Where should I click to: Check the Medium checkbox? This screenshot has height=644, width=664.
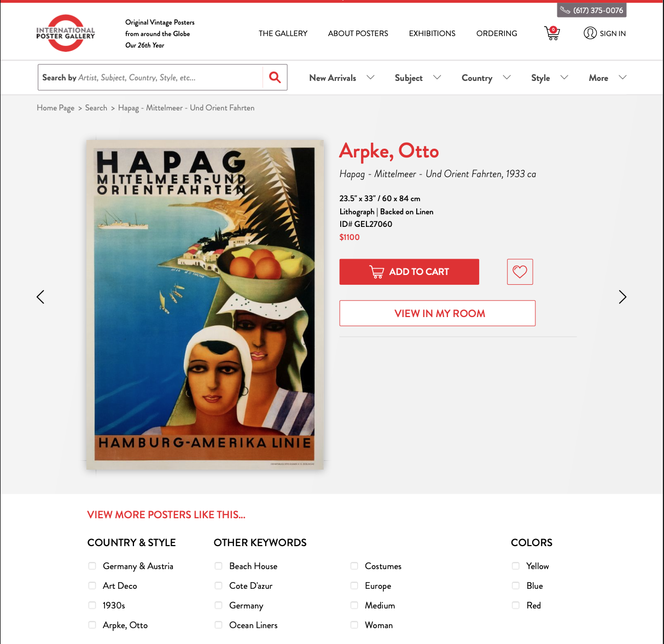[x=354, y=605]
